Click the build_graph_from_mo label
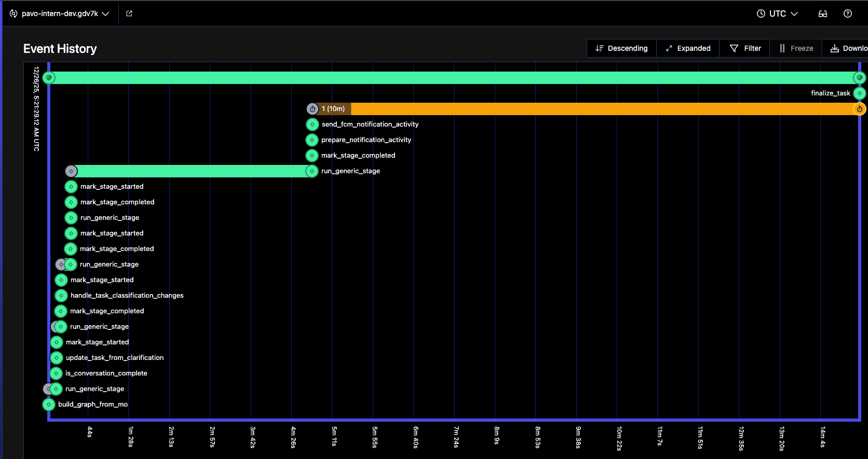The image size is (868, 459). point(93,405)
